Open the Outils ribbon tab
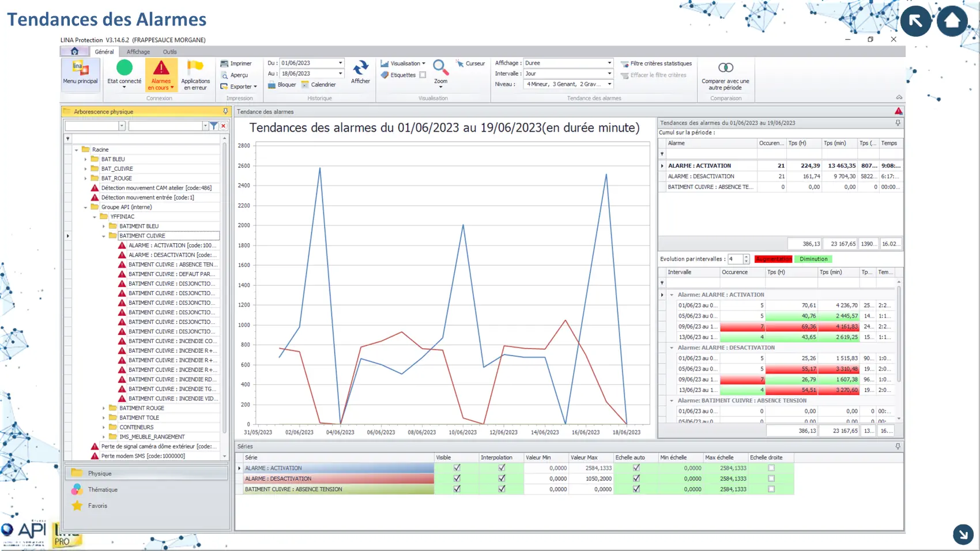Screen dimensions: 980x551 click(169, 52)
